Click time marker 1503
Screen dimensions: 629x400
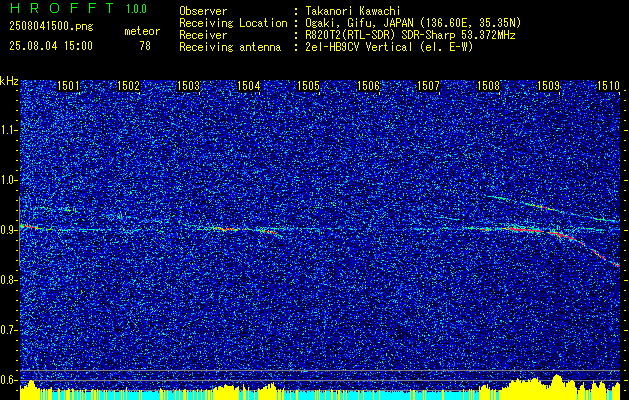pyautogui.click(x=189, y=86)
